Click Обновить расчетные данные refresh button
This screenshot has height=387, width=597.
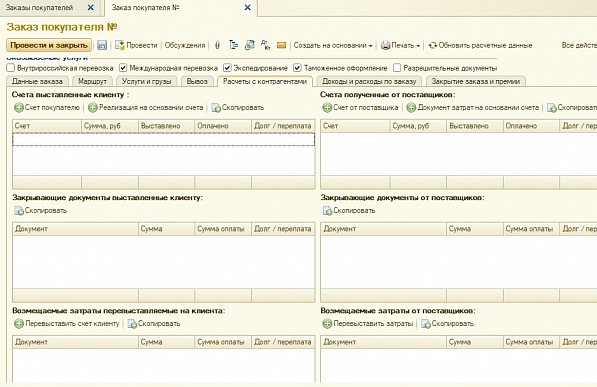pyautogui.click(x=480, y=45)
